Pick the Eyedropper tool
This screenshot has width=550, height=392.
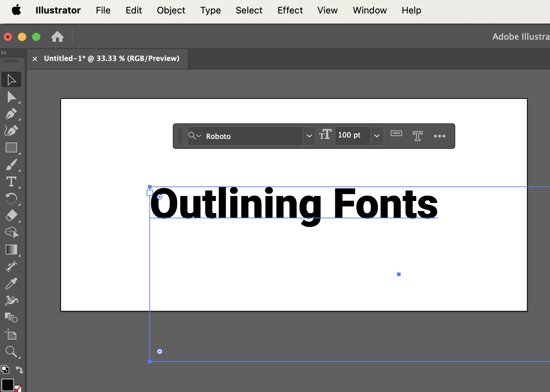tap(11, 284)
